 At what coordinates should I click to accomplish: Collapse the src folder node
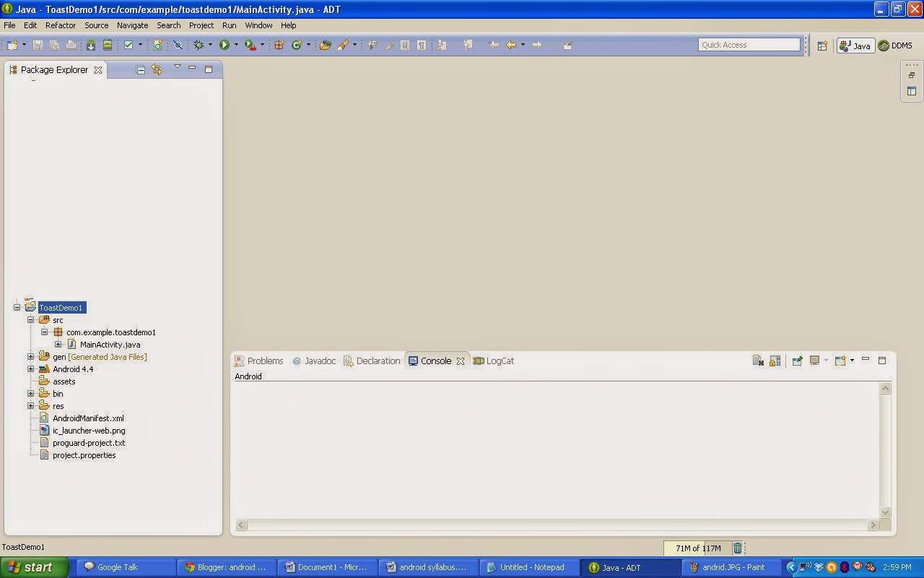[31, 320]
